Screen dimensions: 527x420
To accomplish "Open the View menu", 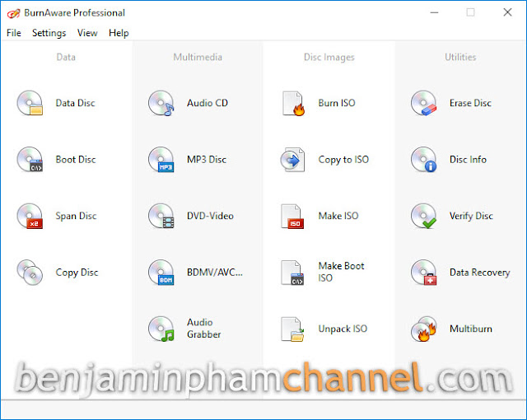I will 87,33.
